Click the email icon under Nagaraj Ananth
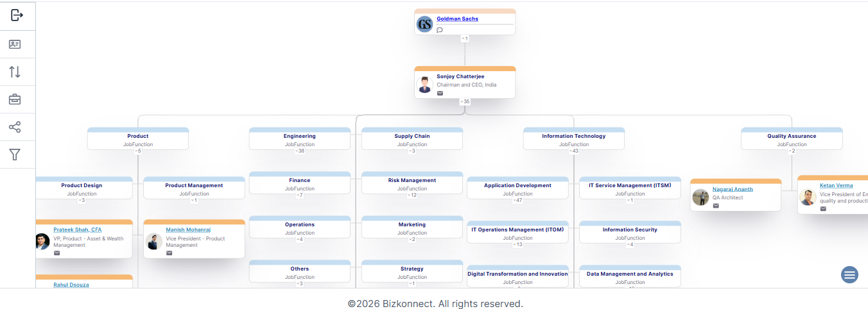The width and height of the screenshot is (868, 309). point(716,206)
